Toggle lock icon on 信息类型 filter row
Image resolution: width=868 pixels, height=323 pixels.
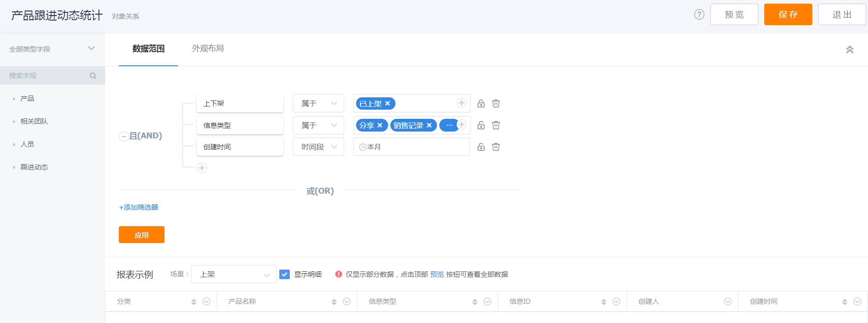[x=481, y=125]
